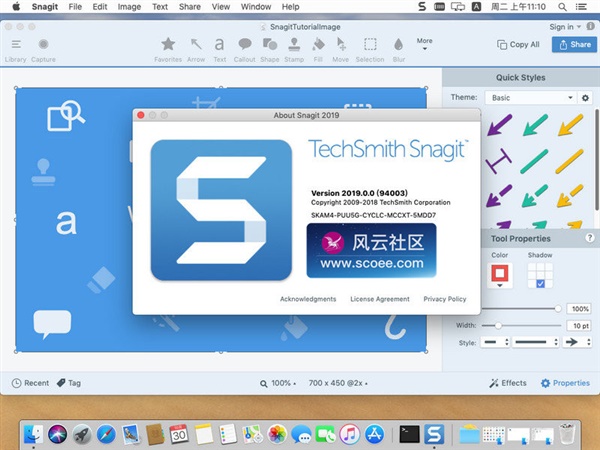This screenshot has width=600, height=450.
Task: Click the Snagit S menu bar icon
Action: [x=422, y=7]
